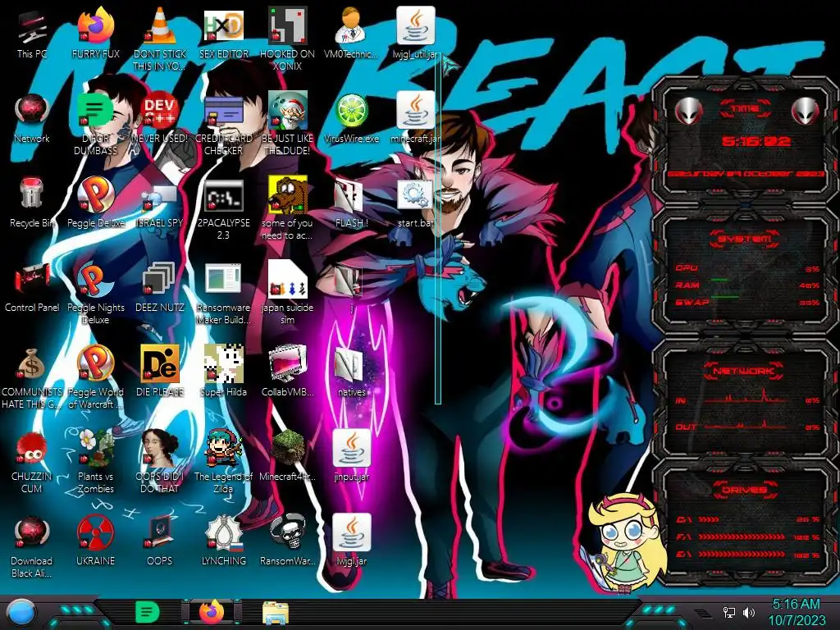Click the right alien head in widget

pyautogui.click(x=805, y=111)
